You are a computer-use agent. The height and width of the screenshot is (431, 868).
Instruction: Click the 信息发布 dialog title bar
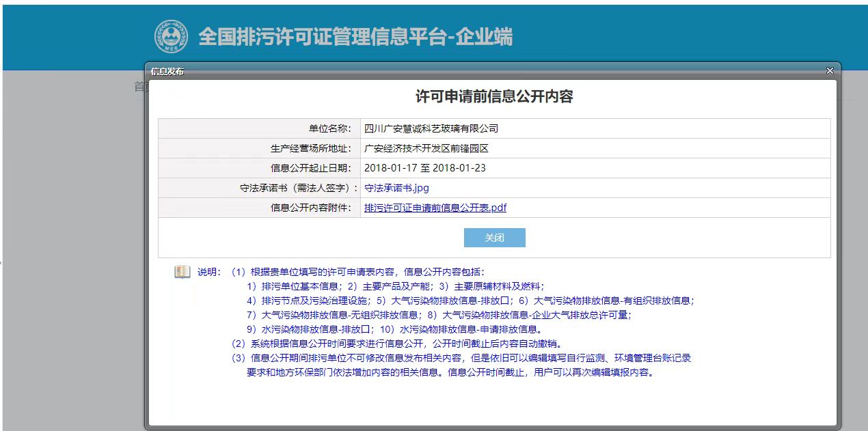(478, 71)
